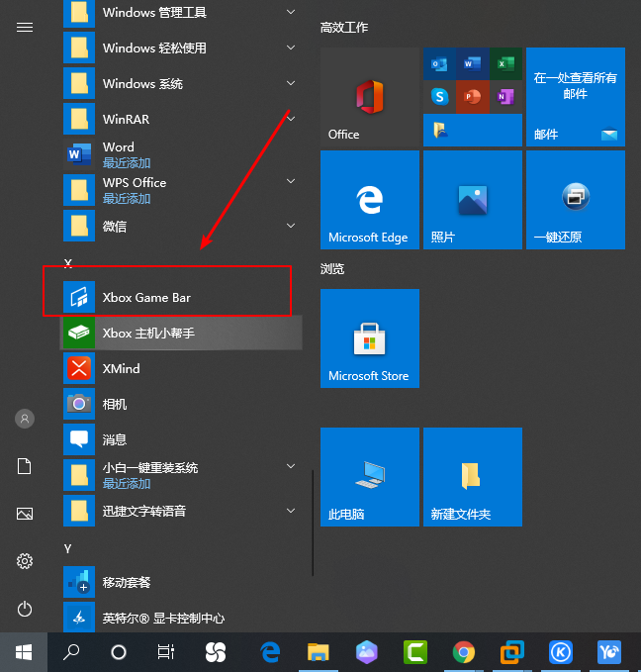Open the 消息 messaging app
The width and height of the screenshot is (641, 672).
[x=181, y=439]
